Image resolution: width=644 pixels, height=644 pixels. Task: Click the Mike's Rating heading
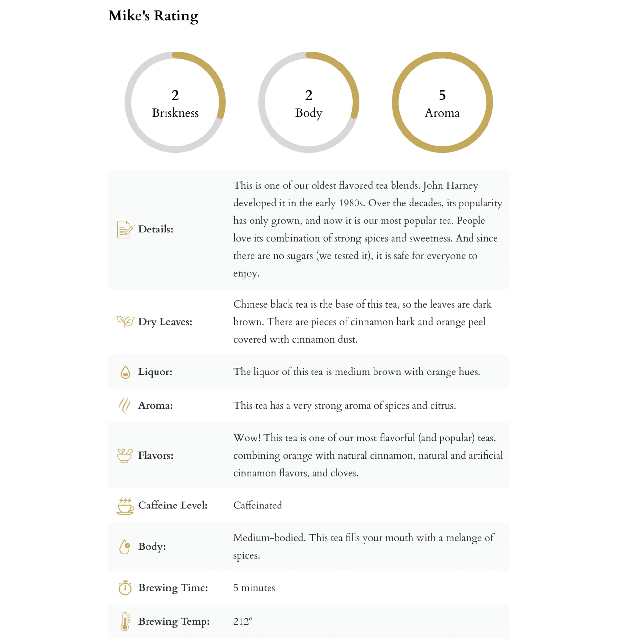[x=153, y=16]
